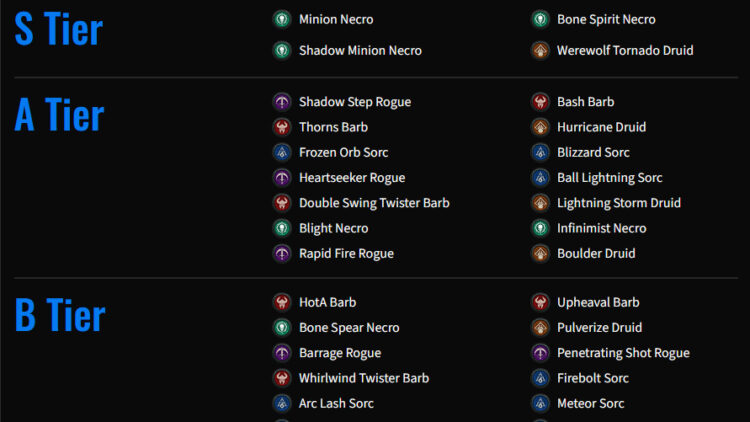Viewport: 750px width, 422px height.
Task: Click the Rogue icon beside Shadow Step Rogue
Action: (x=282, y=102)
